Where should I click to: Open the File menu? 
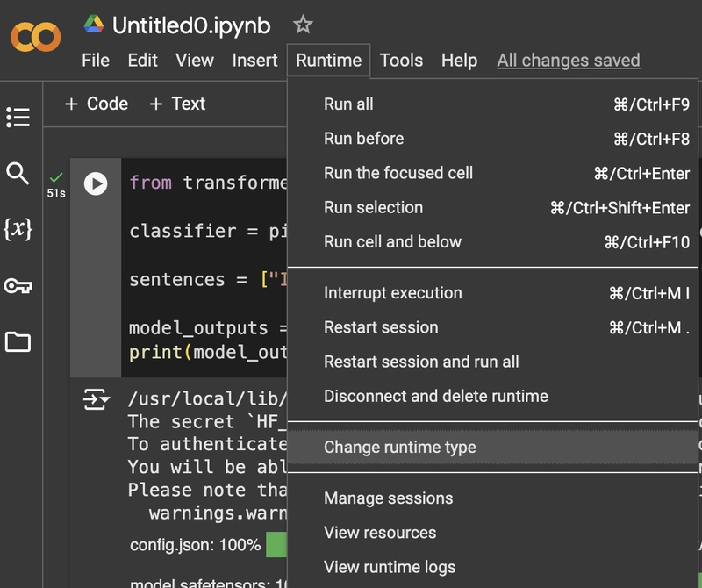point(96,60)
